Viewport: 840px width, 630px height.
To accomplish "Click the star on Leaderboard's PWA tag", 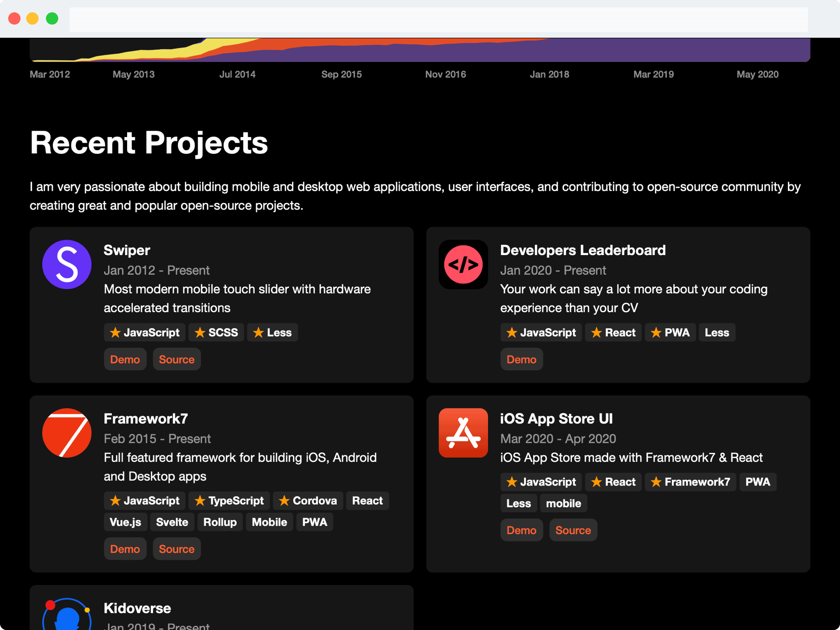I will click(656, 332).
